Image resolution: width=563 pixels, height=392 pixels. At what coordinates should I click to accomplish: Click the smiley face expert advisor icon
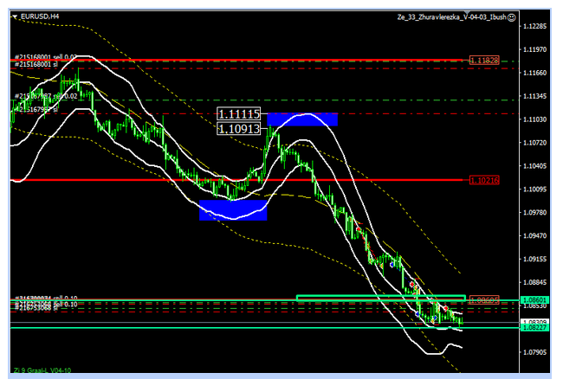pos(512,16)
